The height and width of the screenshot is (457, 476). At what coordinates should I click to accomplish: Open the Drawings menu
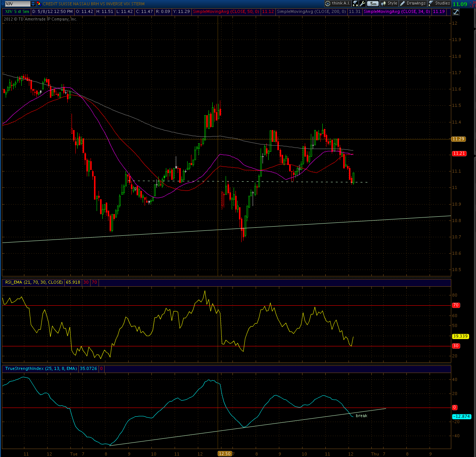412,3
